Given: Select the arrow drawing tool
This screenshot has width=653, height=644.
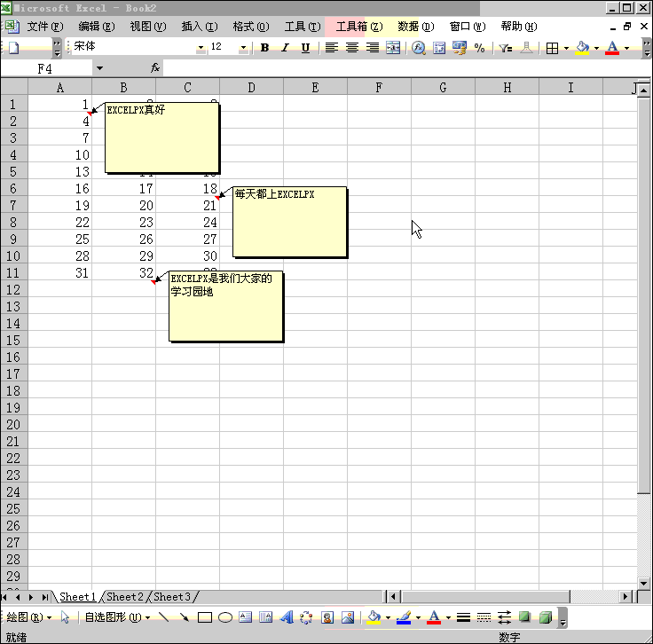Looking at the screenshot, I should [x=185, y=617].
